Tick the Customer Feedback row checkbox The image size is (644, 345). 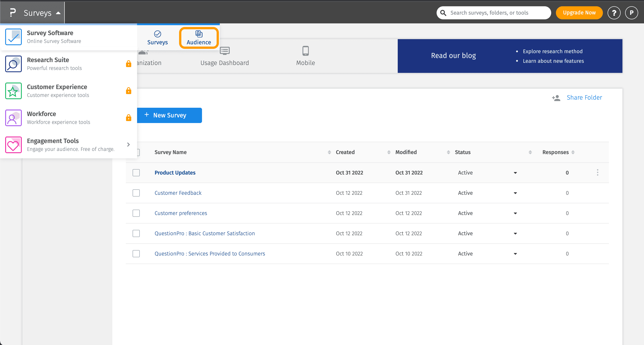(x=136, y=193)
